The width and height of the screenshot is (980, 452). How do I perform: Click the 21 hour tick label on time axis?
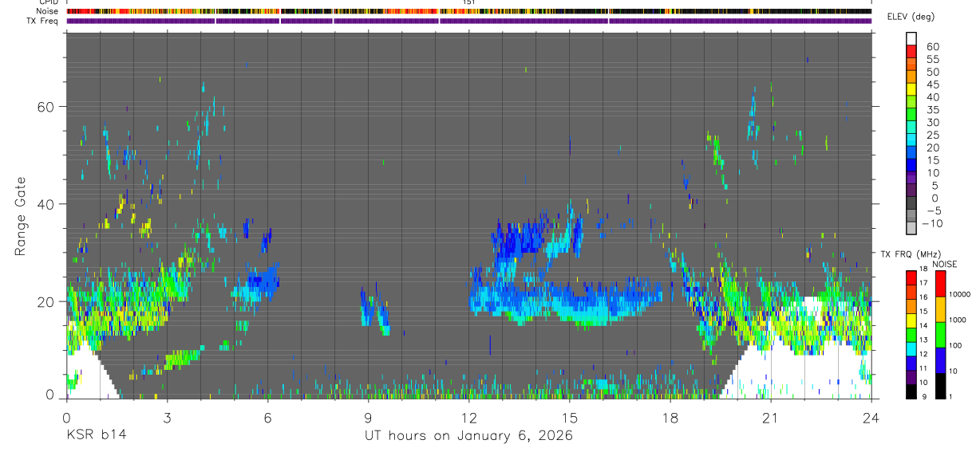pyautogui.click(x=770, y=417)
